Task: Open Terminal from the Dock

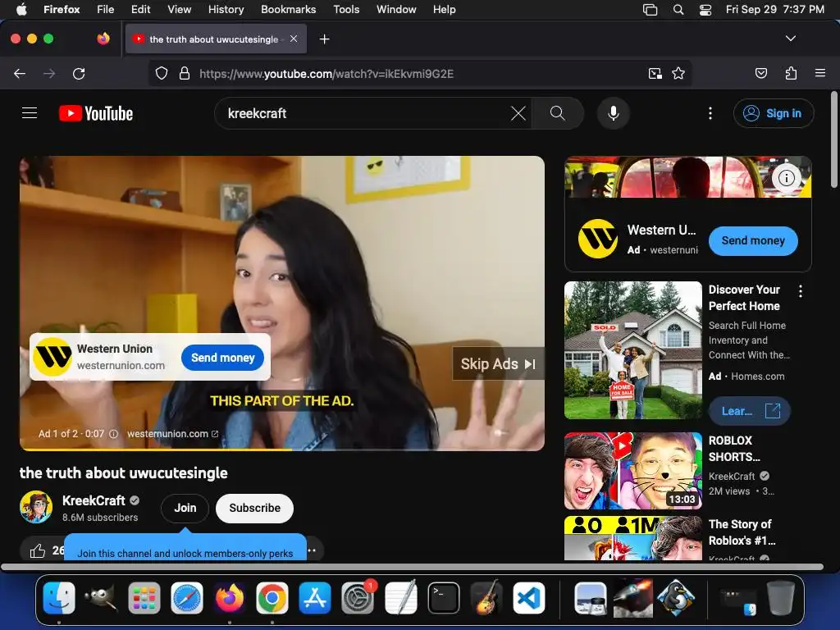Action: click(x=444, y=598)
